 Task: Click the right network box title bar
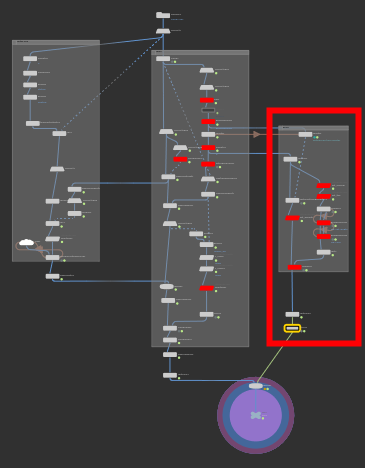click(x=313, y=128)
